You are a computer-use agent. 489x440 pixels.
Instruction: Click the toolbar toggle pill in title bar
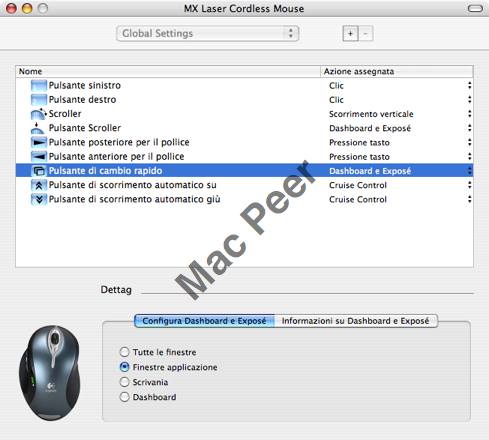click(x=475, y=8)
